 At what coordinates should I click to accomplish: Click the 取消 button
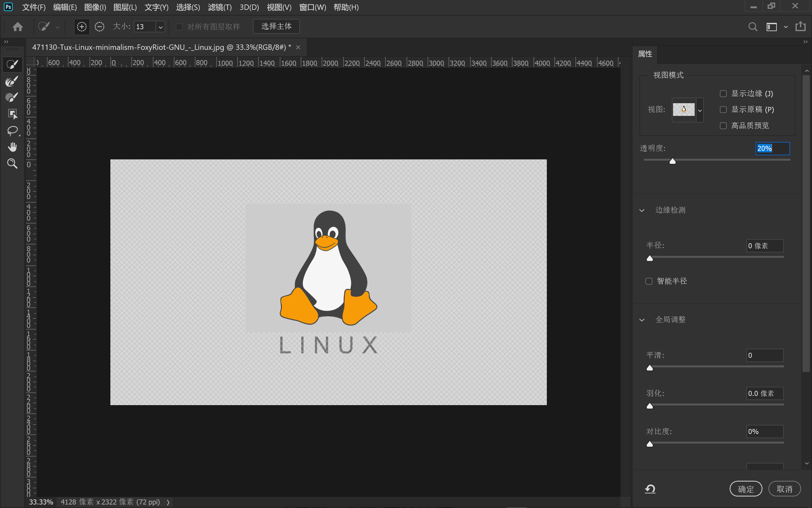784,489
